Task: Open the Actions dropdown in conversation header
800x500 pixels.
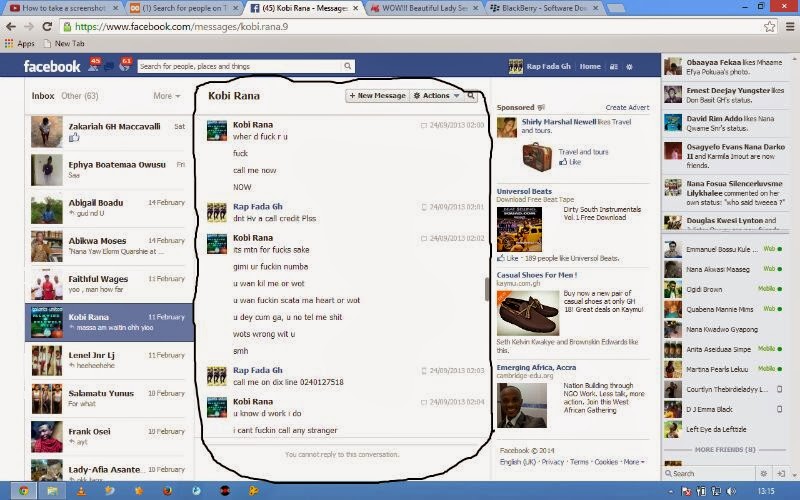Action: 436,95
